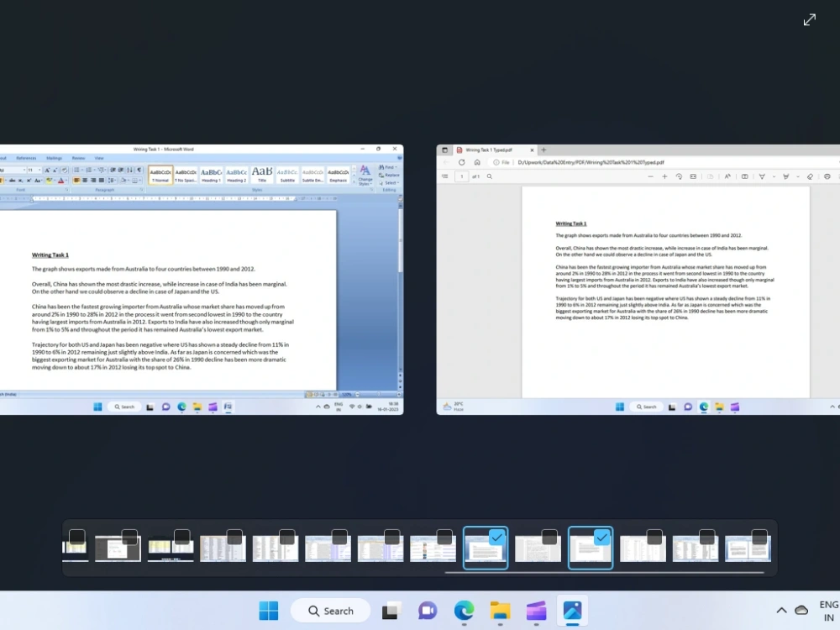Switch to the Review tab in Word screenshot

pyautogui.click(x=79, y=158)
